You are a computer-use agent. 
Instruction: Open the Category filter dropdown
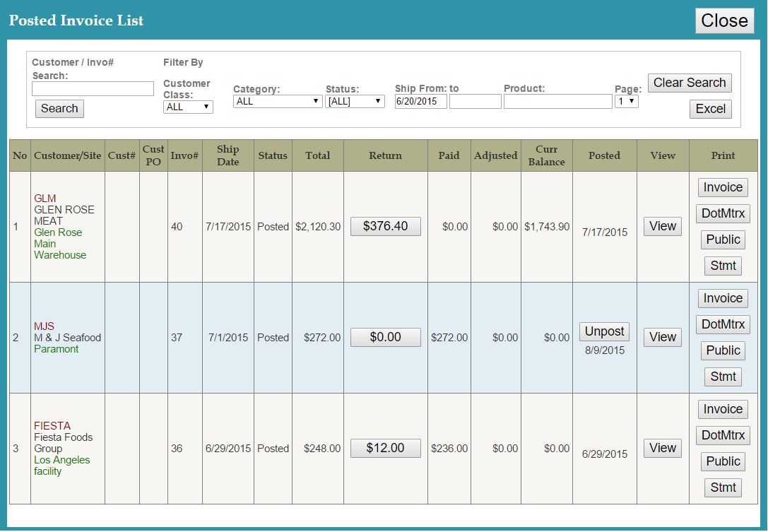(277, 100)
